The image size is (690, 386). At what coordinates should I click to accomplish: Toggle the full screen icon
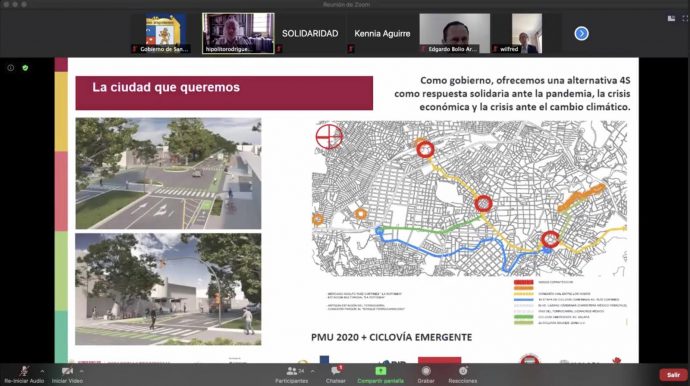pos(685,18)
